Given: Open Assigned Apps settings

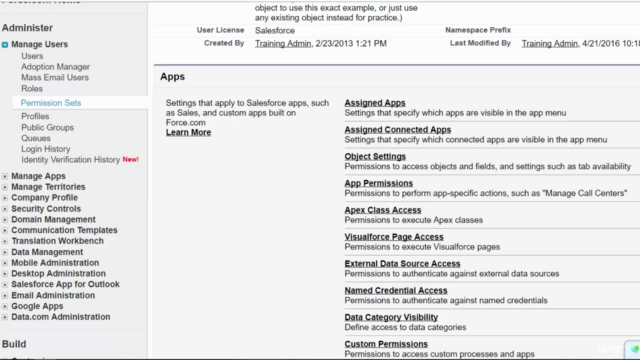Looking at the screenshot, I should click(x=375, y=103).
